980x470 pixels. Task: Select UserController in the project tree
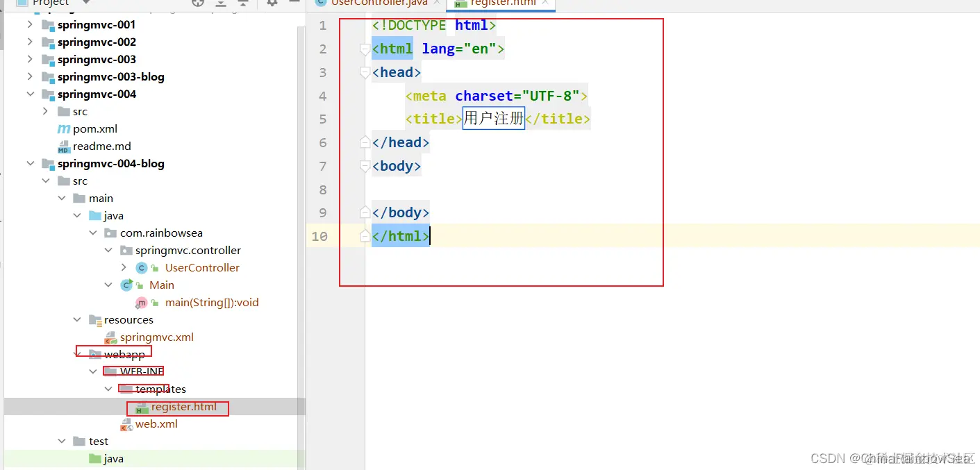202,267
